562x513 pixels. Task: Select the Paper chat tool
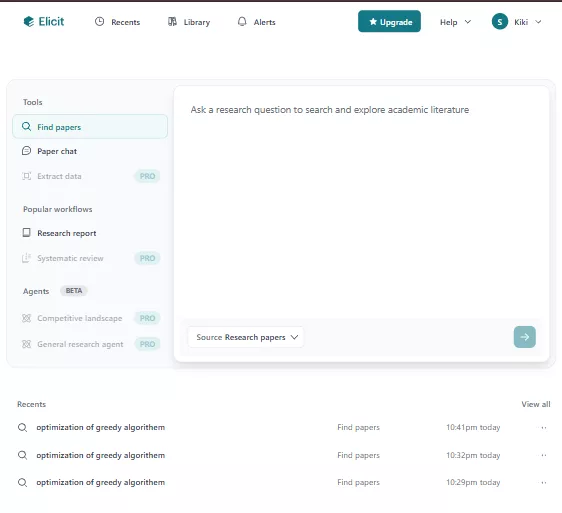[x=90, y=151]
